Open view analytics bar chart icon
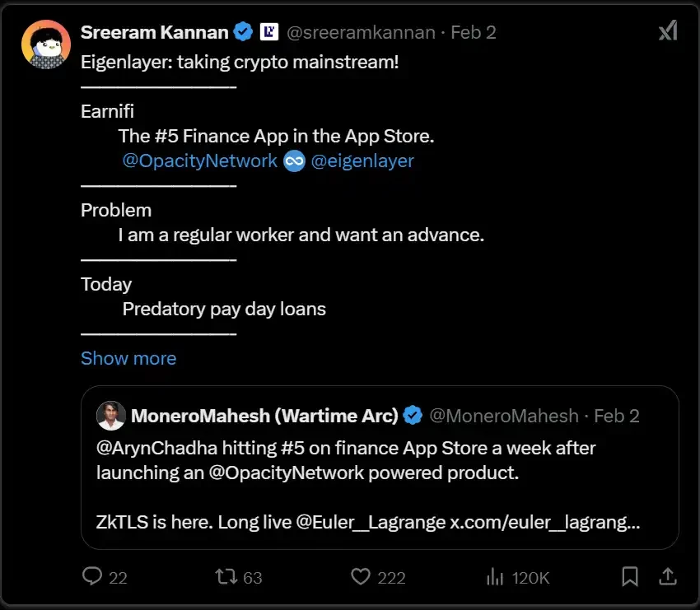This screenshot has height=610, width=700. [x=496, y=577]
